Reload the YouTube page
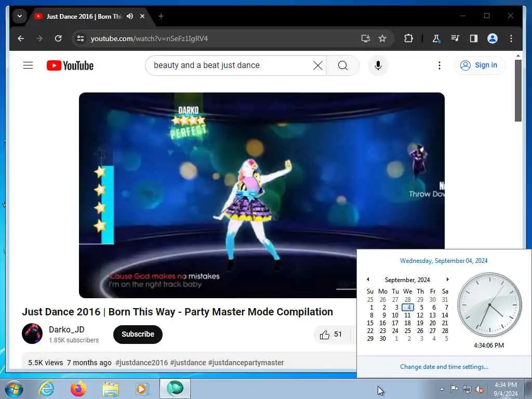Viewport: 532px width, 399px height. pos(58,38)
